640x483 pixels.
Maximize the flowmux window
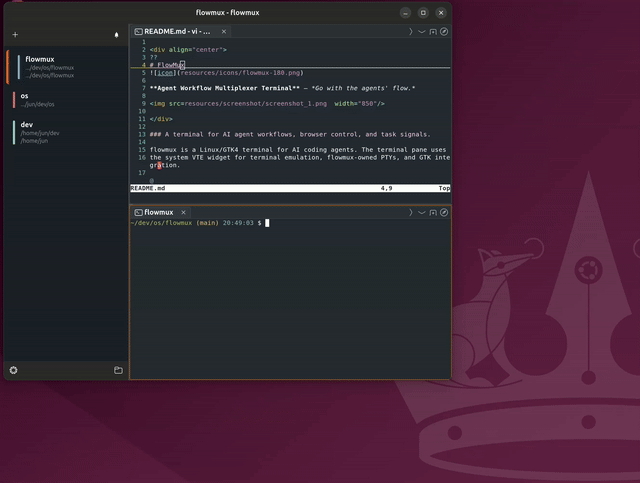[423, 13]
